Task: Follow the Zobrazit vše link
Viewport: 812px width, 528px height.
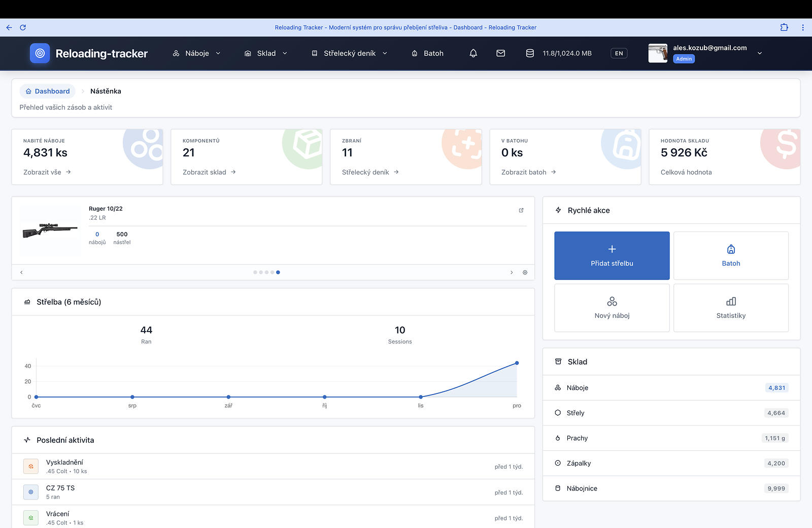Action: [x=47, y=172]
